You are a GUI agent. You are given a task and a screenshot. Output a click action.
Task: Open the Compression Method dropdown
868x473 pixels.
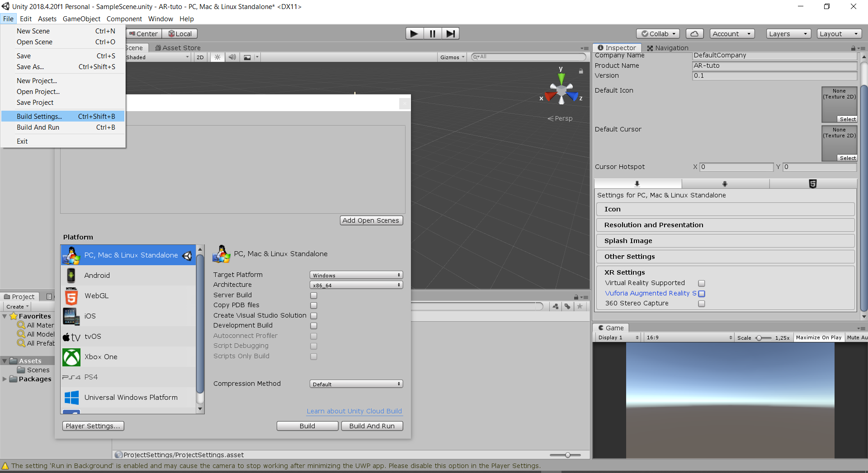356,384
